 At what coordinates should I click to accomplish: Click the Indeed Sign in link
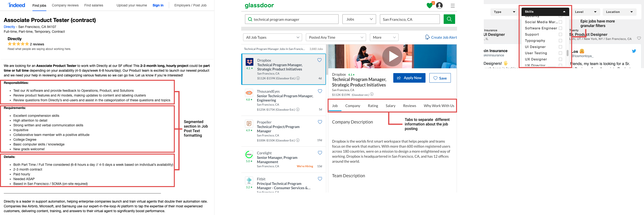pyautogui.click(x=158, y=5)
